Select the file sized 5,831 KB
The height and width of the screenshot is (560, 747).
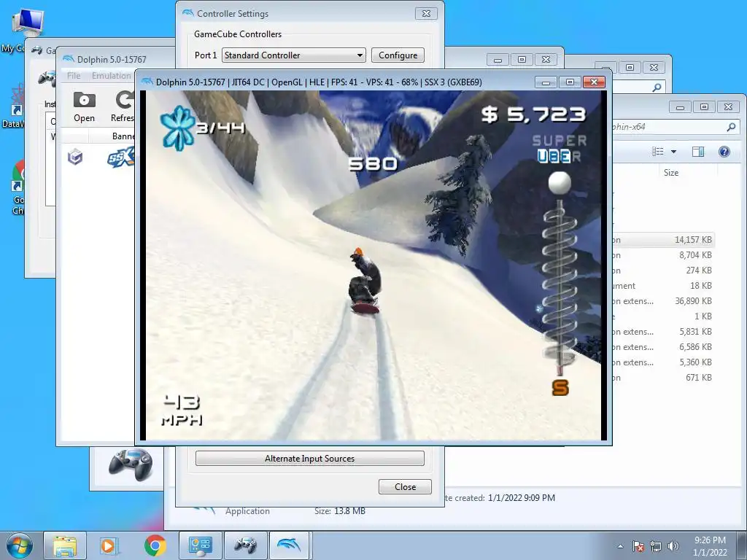pos(663,332)
